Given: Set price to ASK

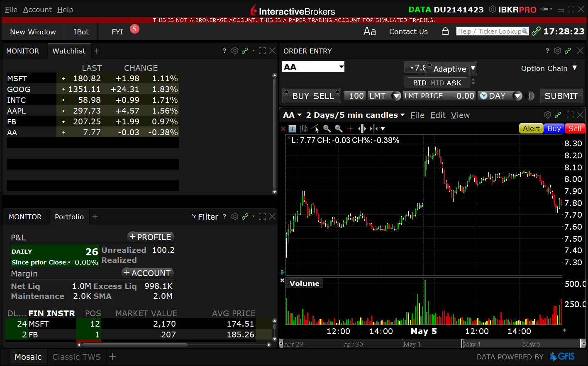Looking at the screenshot, I should click(x=454, y=83).
